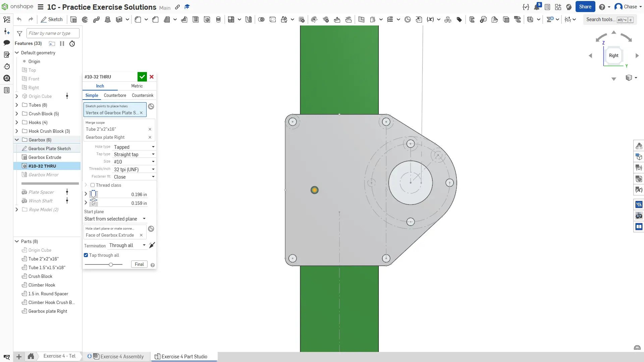644x362 pixels.
Task: Accept the hole feature with green checkmark
Action: [x=142, y=77]
